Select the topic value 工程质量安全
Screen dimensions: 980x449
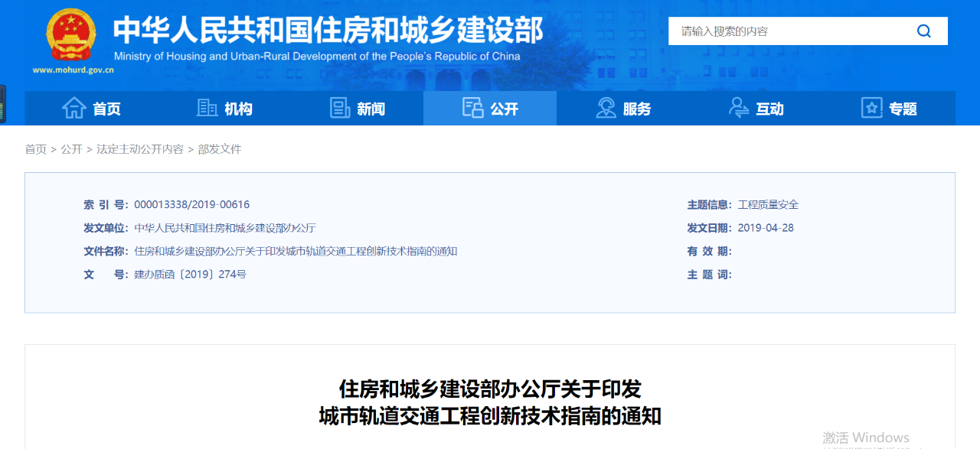[768, 205]
